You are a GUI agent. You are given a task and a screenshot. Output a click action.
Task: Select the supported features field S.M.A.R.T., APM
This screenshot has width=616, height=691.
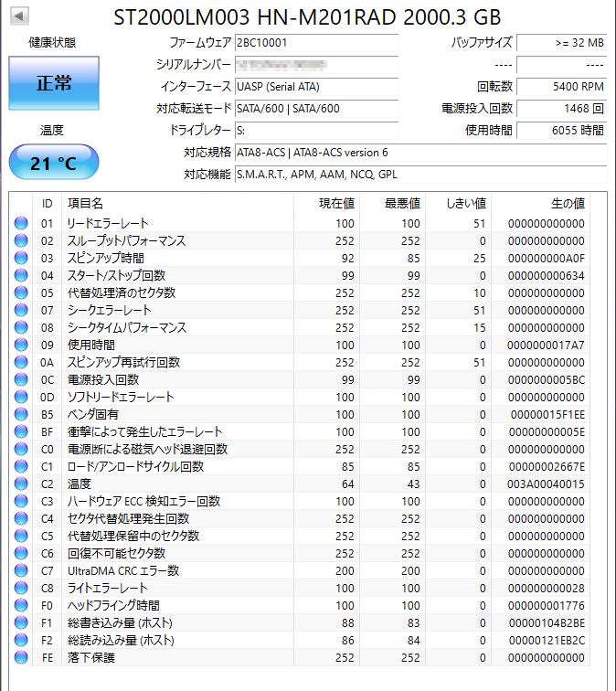[420, 175]
